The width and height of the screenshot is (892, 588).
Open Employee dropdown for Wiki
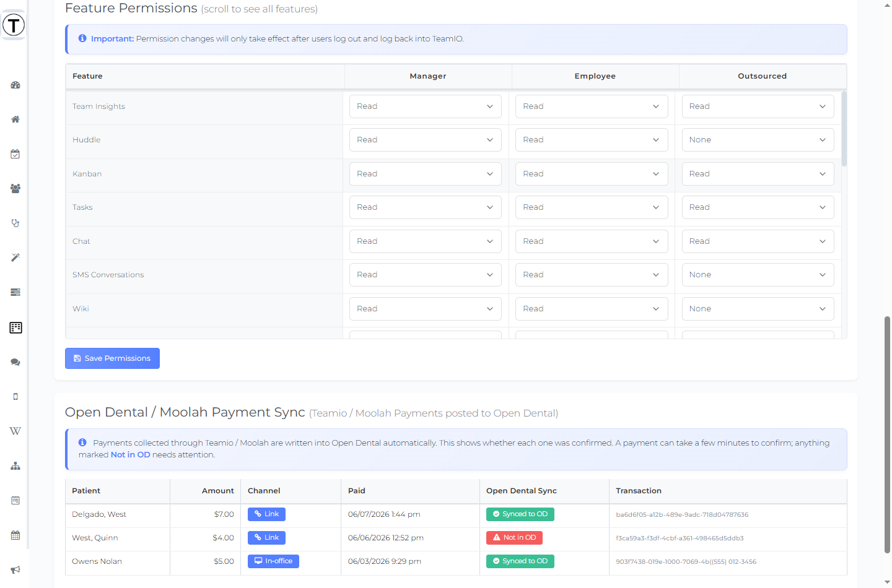point(592,309)
